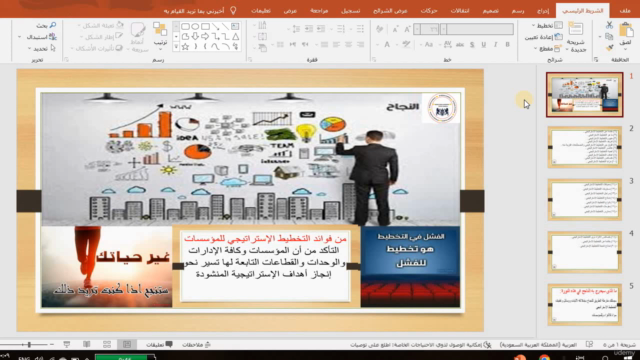Click the zoom slider handle
The image size is (640, 360).
click(x=29, y=345)
